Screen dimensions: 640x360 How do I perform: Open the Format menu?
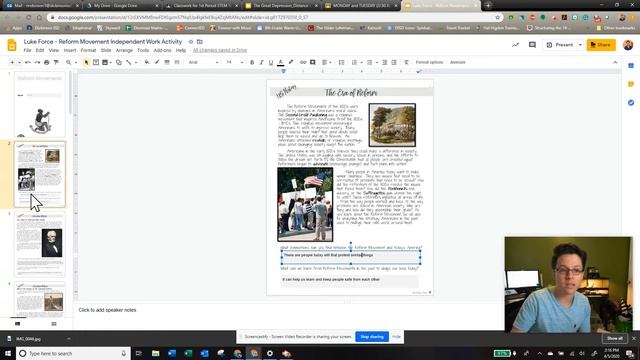(x=88, y=50)
